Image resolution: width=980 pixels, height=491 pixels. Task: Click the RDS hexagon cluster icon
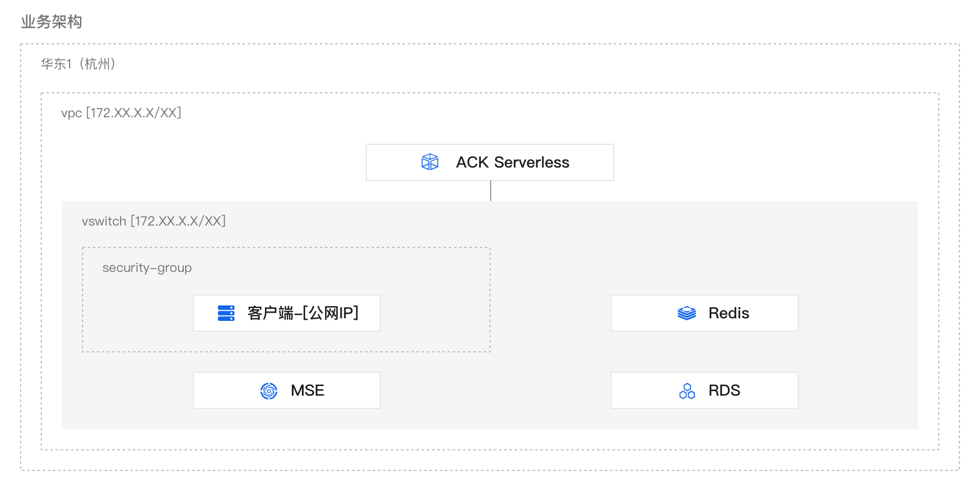[x=687, y=390]
